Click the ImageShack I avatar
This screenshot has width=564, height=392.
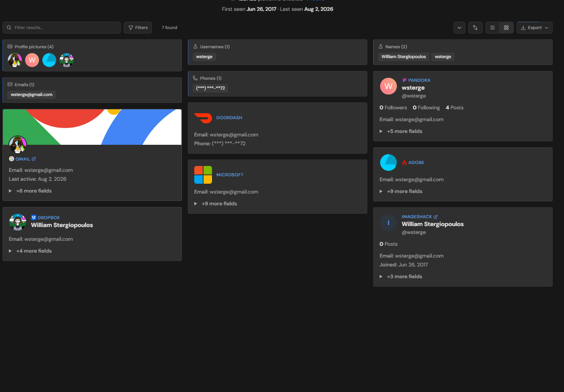tap(388, 223)
